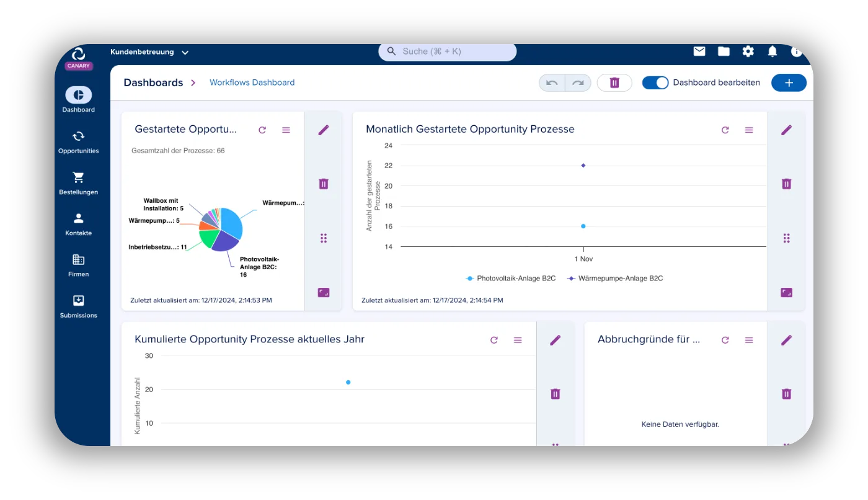Open hamburger menu of Abbruchgründe widget

coord(749,340)
